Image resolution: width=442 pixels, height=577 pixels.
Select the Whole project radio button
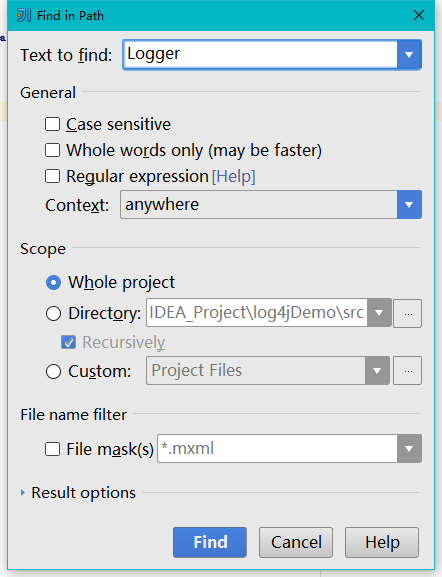[53, 283]
